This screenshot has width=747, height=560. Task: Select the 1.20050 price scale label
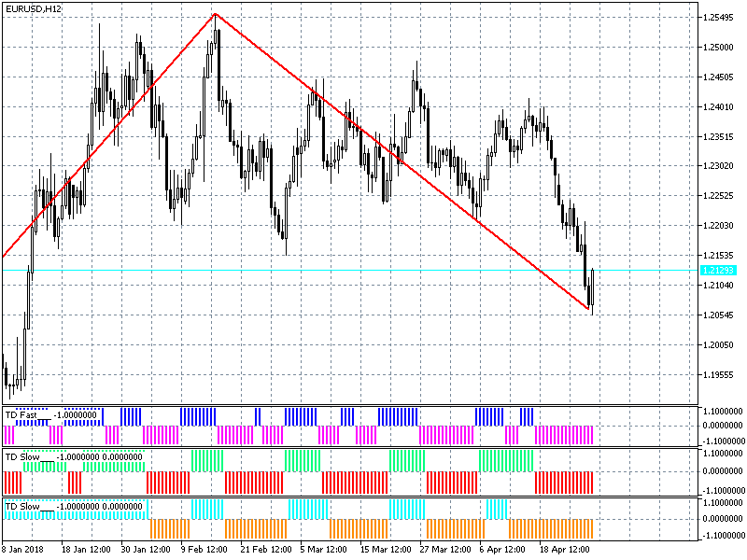click(718, 344)
